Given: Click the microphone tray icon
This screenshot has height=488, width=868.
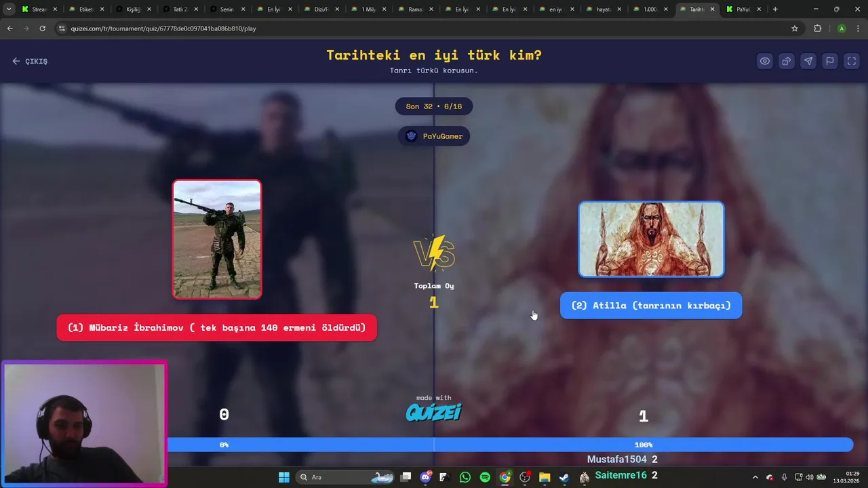Looking at the screenshot, I should [x=784, y=477].
